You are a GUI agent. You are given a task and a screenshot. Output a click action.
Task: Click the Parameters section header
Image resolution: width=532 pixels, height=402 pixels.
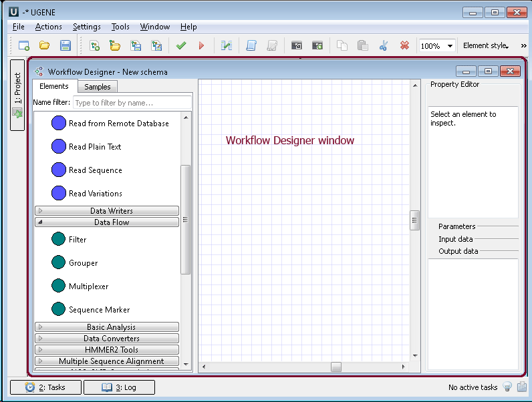coord(456,226)
